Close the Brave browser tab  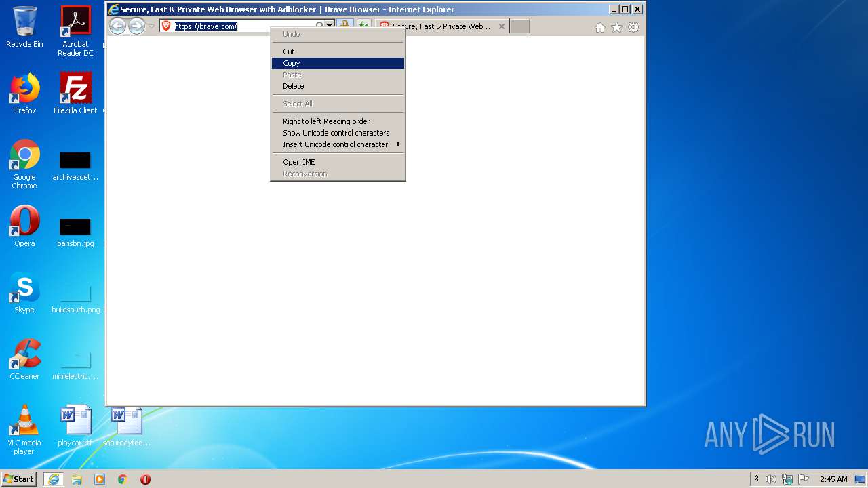[502, 26]
